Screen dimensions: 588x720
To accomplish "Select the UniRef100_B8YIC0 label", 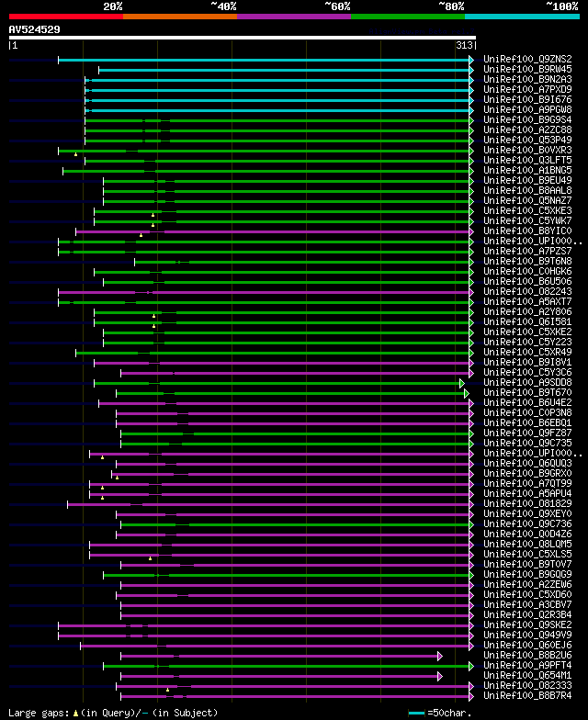I will [527, 231].
